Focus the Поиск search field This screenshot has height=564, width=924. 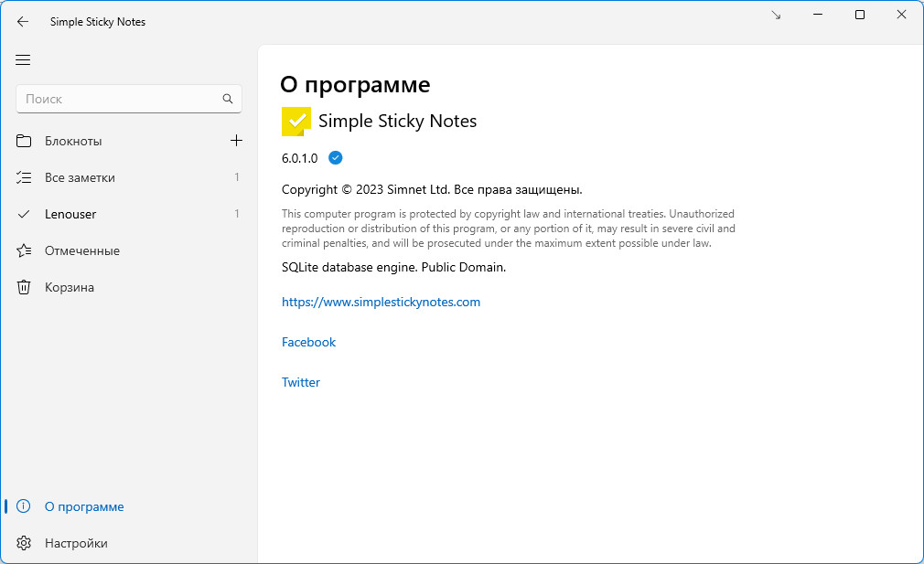119,99
